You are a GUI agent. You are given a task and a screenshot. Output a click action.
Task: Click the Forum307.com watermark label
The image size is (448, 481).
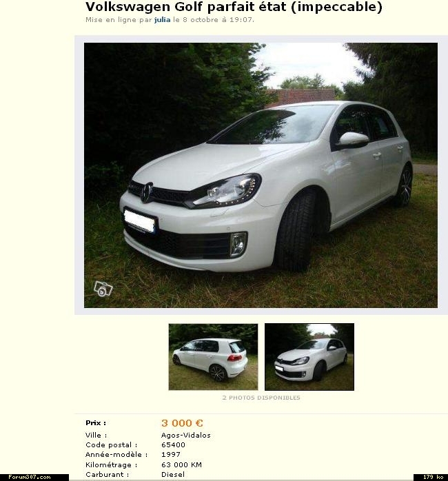point(30,477)
